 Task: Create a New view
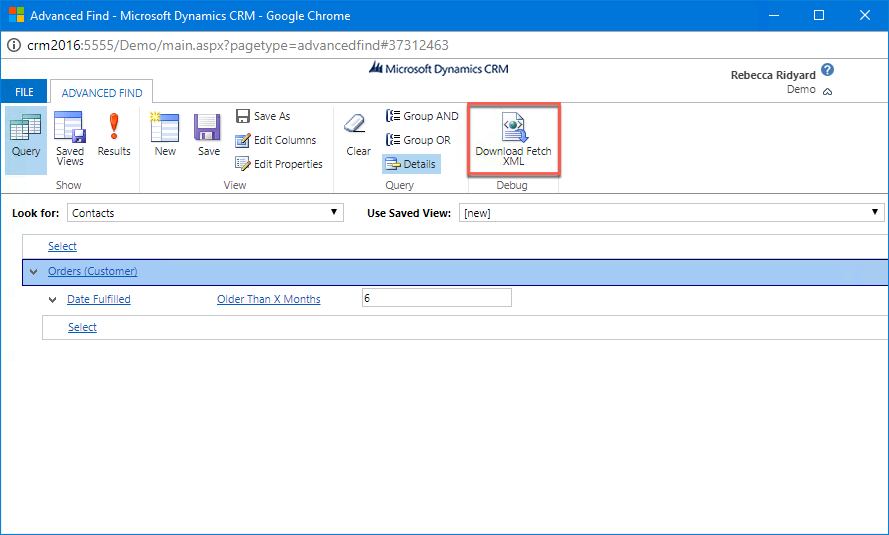165,136
